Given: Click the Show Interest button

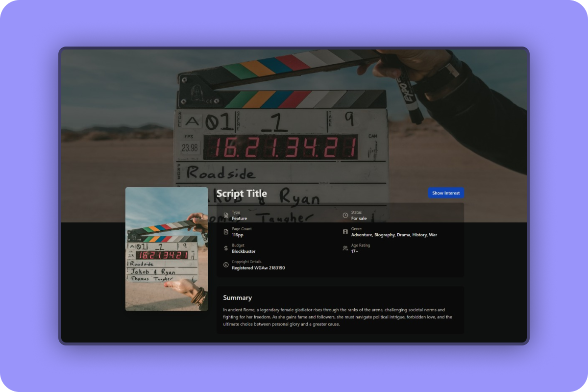Looking at the screenshot, I should (x=445, y=193).
